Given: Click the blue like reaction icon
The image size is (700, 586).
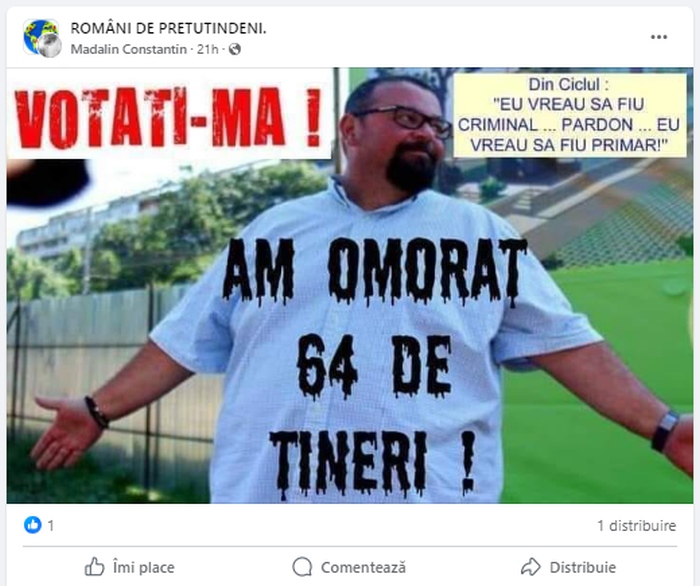Looking at the screenshot, I should pyautogui.click(x=33, y=525).
